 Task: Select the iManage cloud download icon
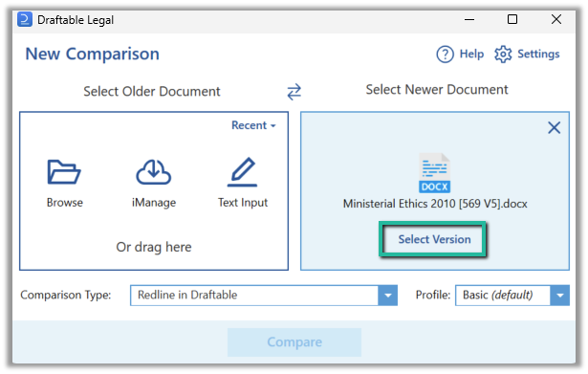(x=153, y=172)
